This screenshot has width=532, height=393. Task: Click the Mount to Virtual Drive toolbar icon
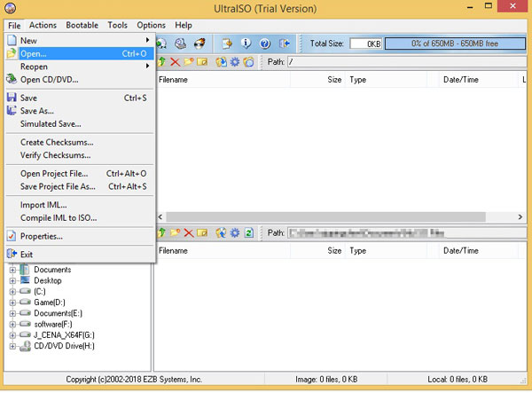pos(181,43)
